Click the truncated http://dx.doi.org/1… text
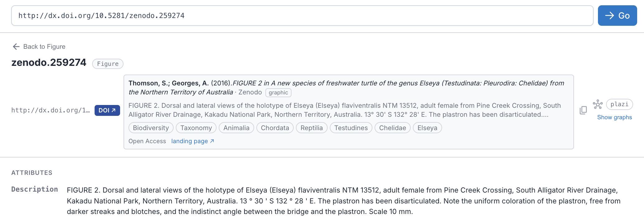The image size is (644, 223). [50, 110]
